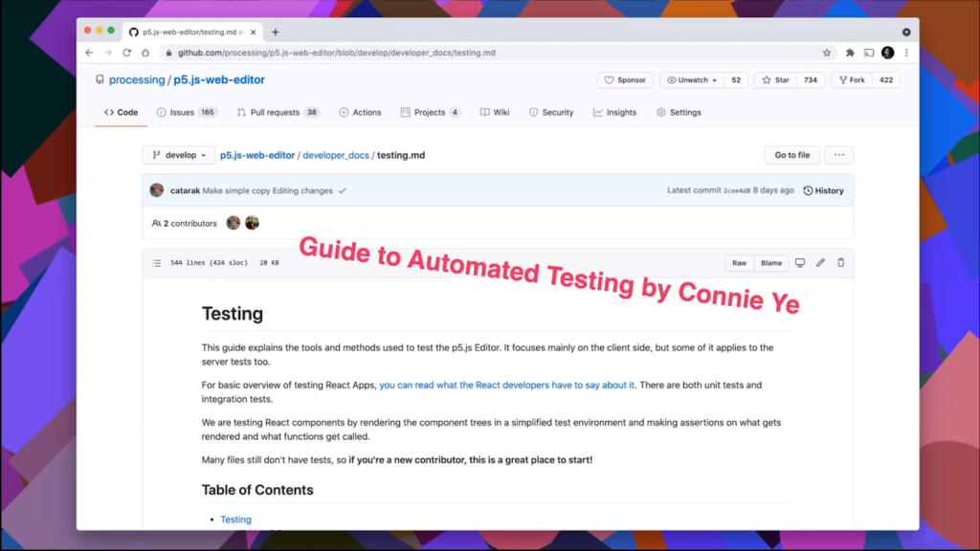Open the p5.js-web-editor repository title link
The height and width of the screenshot is (551, 980).
click(219, 80)
